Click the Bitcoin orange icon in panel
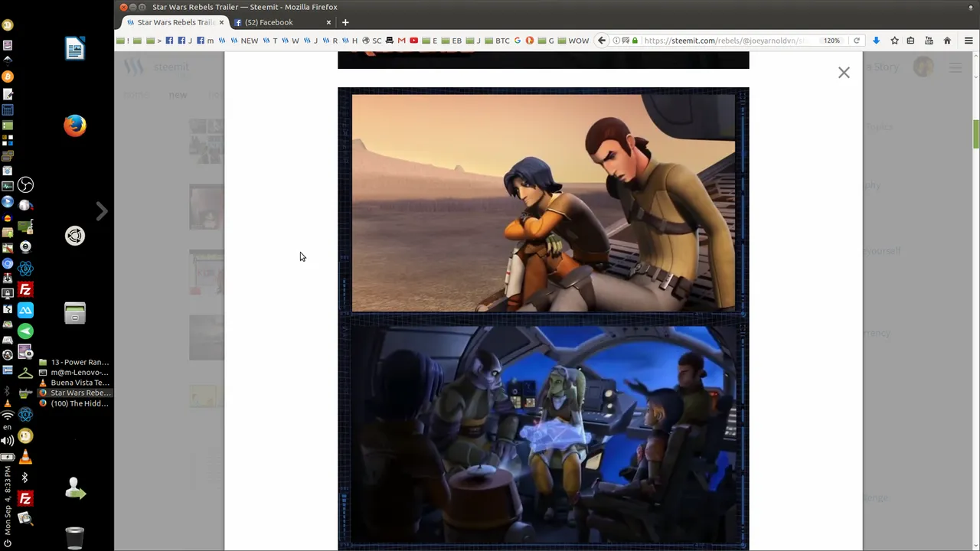Screen dimensions: 980x551 [8, 77]
